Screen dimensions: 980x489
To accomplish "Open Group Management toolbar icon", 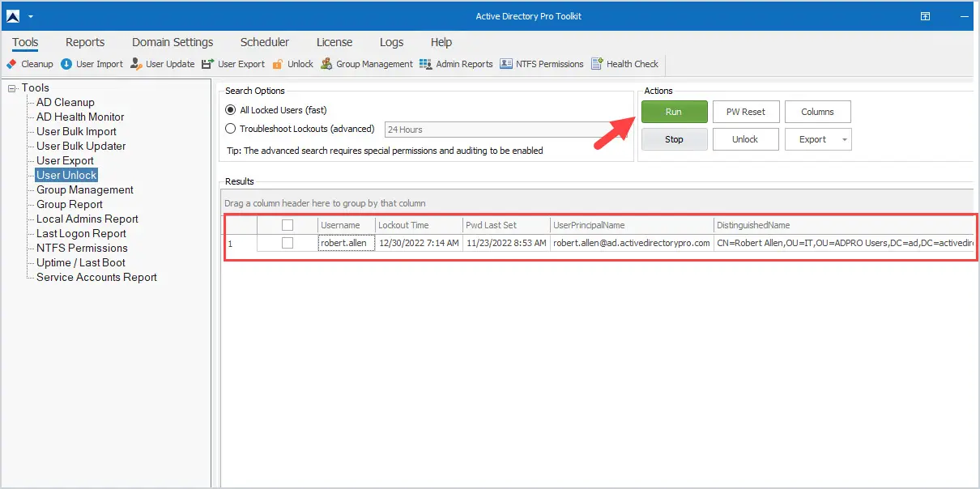I will click(x=326, y=64).
